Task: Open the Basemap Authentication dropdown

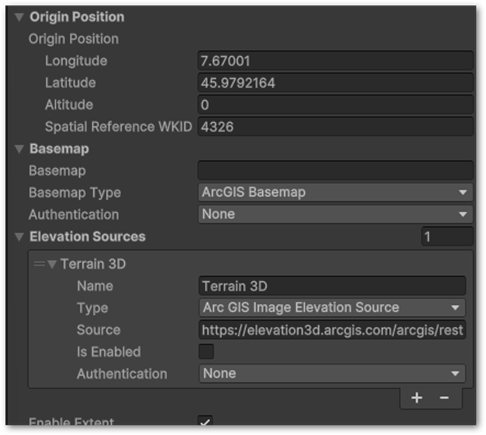Action: click(335, 214)
